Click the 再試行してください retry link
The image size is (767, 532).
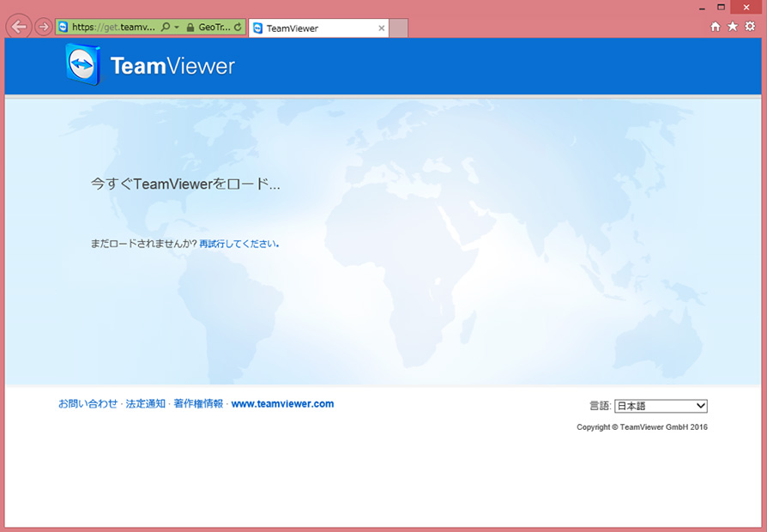pyautogui.click(x=239, y=244)
